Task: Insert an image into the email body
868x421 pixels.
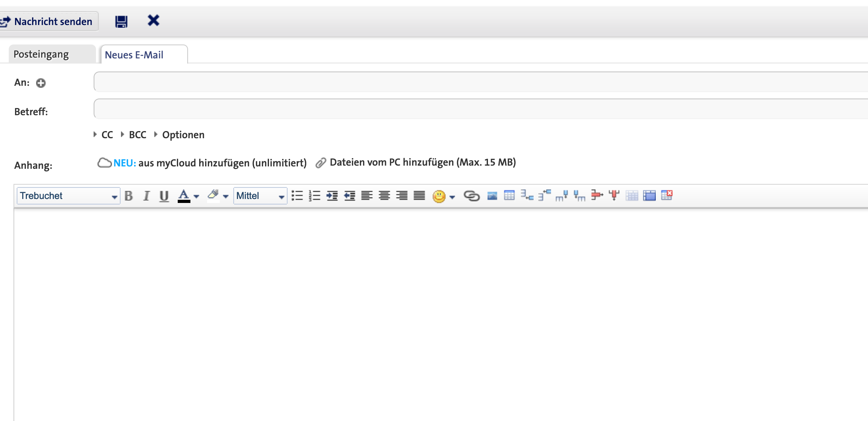Action: 492,195
